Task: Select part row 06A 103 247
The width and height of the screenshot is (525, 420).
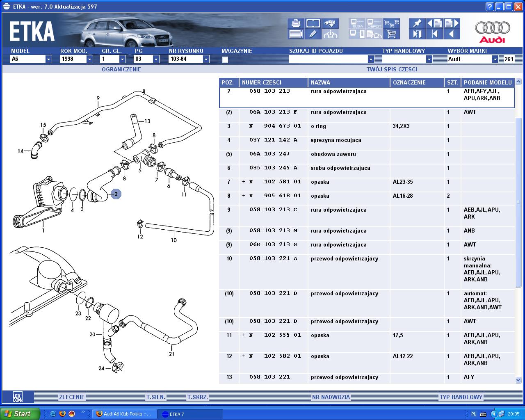Action: tap(367, 154)
